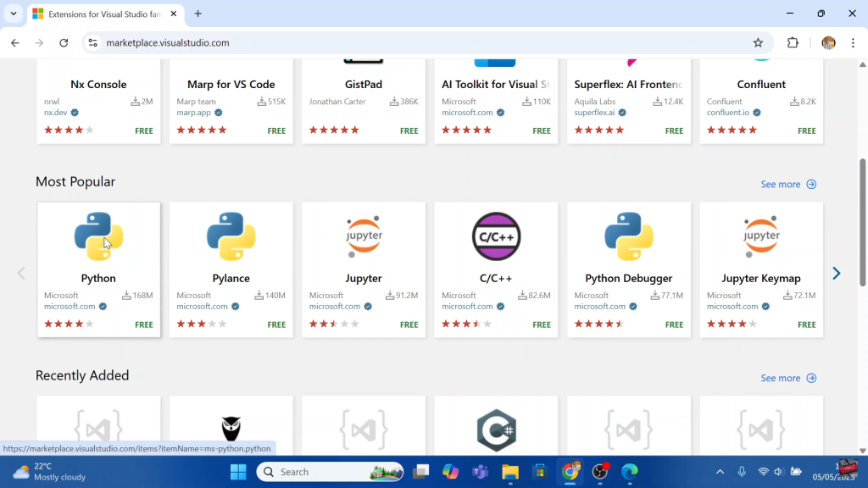The image size is (868, 488).
Task: Open Microsoft Teams from the taskbar
Action: [x=480, y=472]
